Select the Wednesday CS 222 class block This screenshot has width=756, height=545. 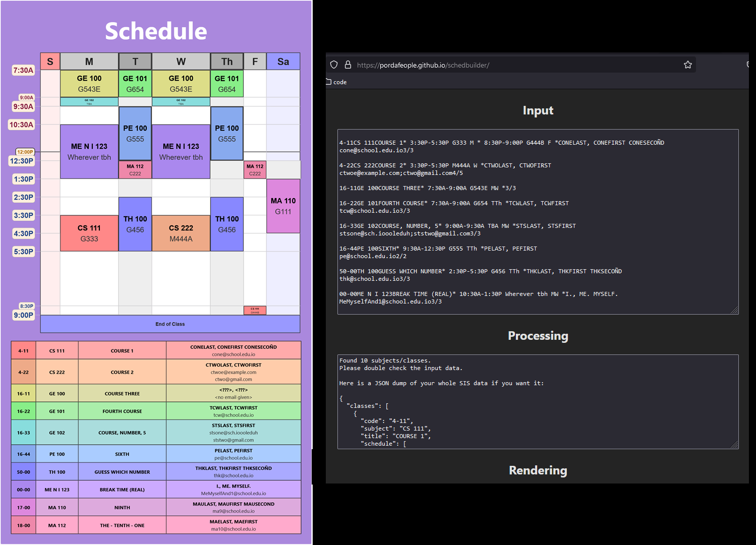pos(181,233)
